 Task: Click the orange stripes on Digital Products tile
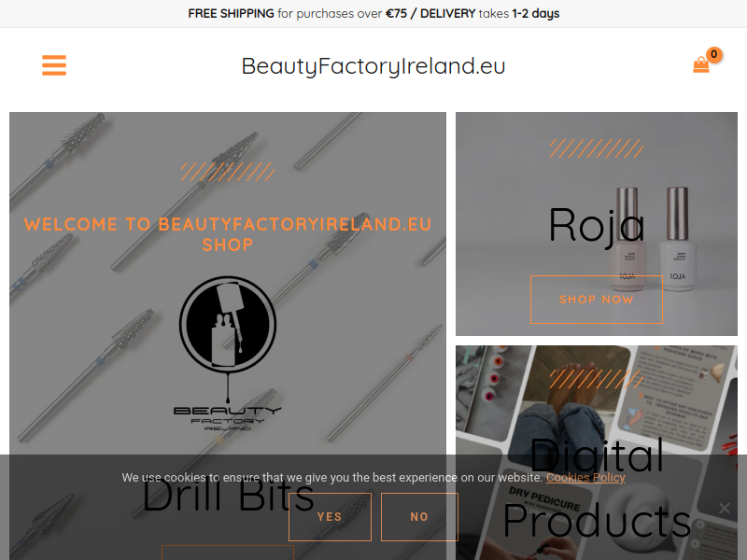(597, 379)
